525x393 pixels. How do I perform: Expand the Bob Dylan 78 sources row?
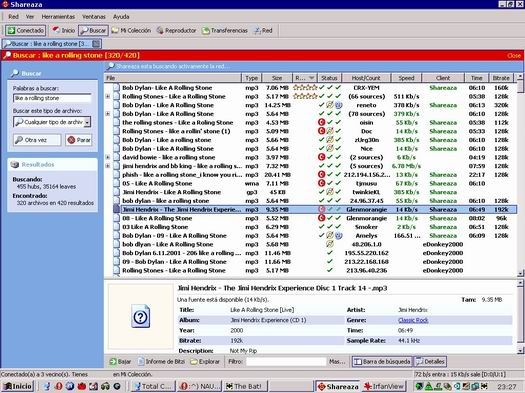(x=108, y=114)
